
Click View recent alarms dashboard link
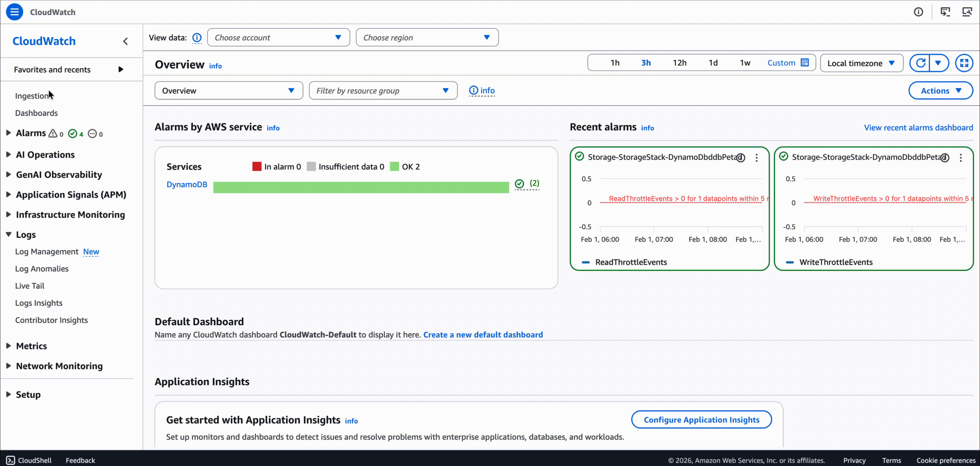(x=918, y=127)
